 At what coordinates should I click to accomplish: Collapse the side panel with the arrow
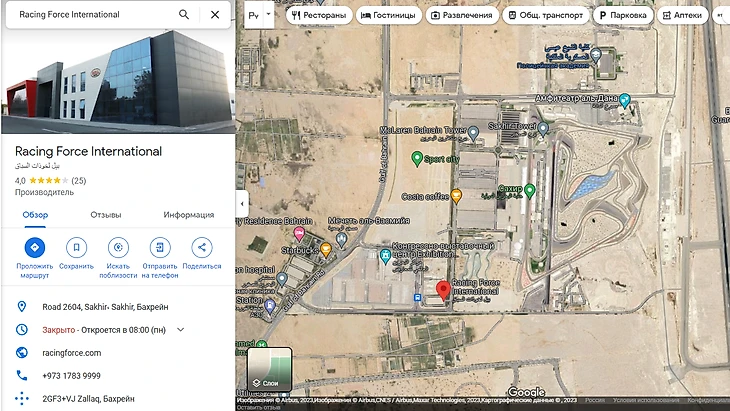(x=242, y=203)
